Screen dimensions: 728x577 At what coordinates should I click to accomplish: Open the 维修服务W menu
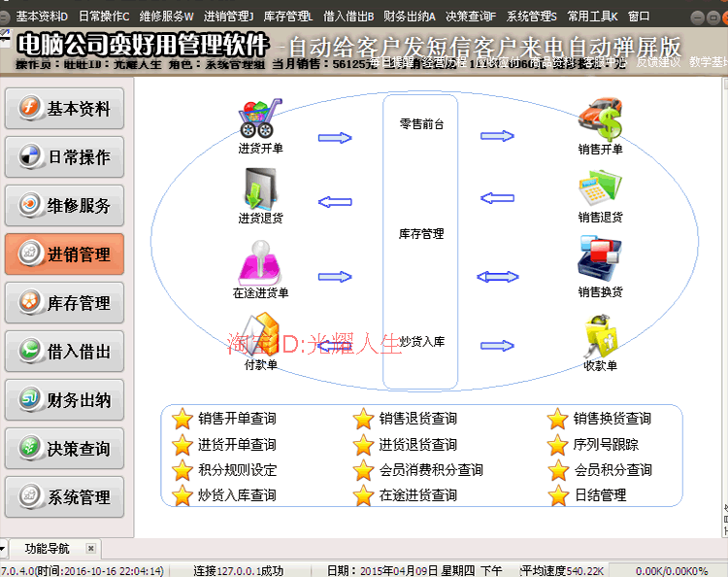click(166, 17)
